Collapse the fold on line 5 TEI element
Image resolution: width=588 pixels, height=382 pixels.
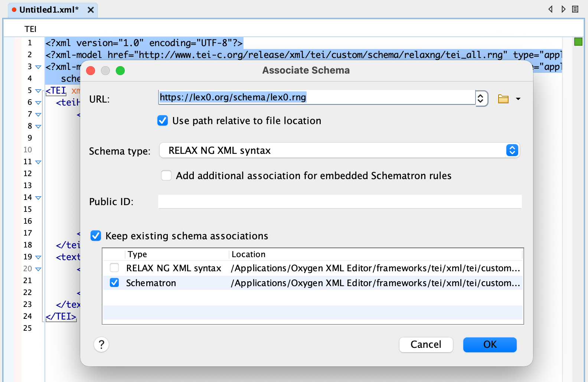[x=38, y=91]
